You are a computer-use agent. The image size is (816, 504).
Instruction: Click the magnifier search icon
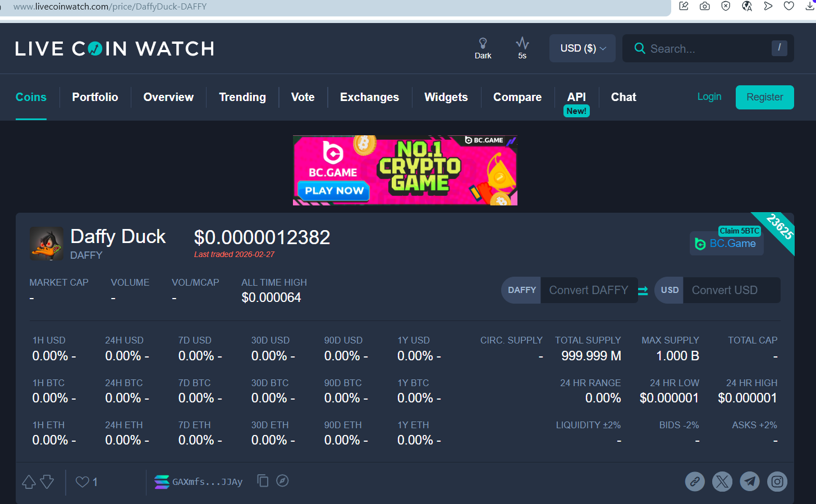click(639, 48)
